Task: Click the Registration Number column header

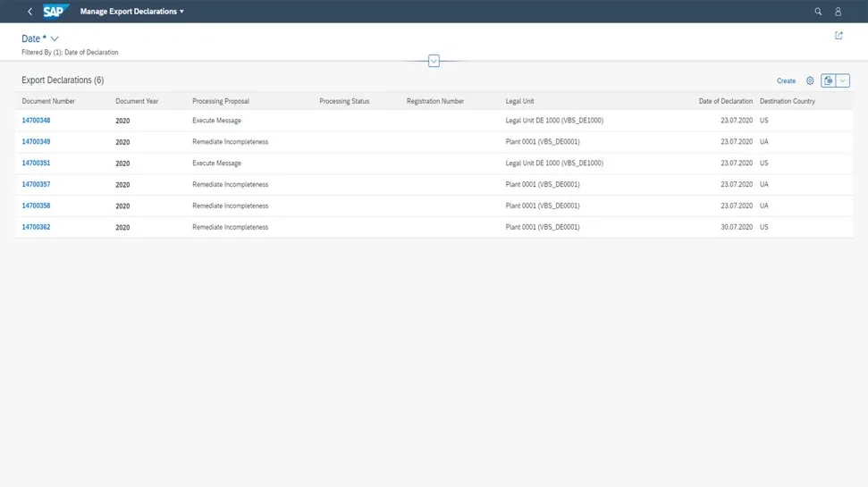Action: coord(435,101)
